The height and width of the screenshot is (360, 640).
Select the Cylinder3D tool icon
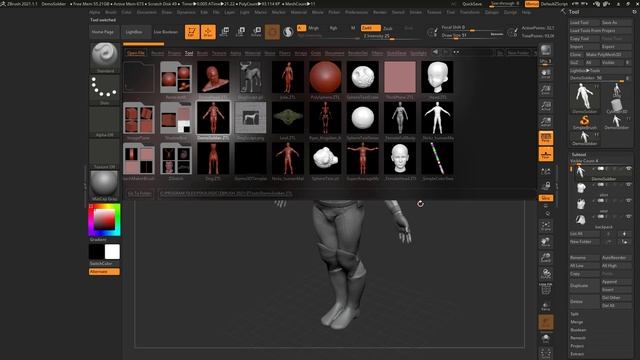pyautogui.click(x=617, y=106)
